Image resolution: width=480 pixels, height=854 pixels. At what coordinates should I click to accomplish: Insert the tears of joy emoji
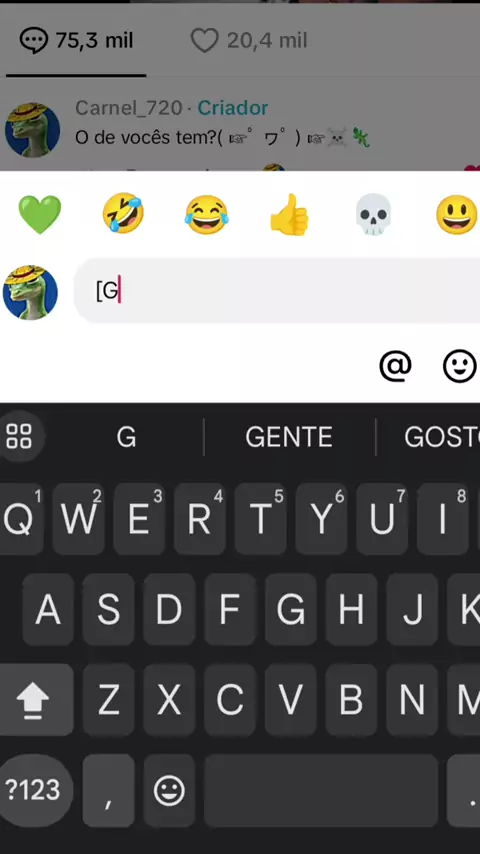206,215
